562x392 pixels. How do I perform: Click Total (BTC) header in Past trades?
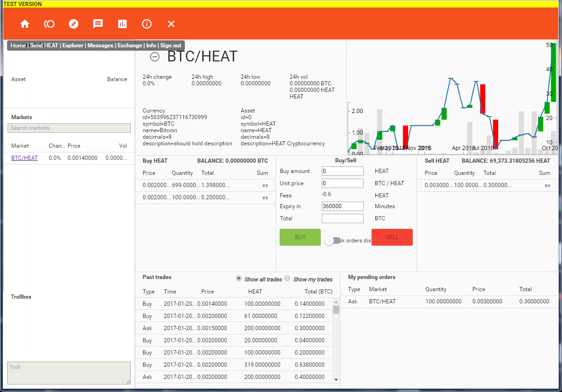pyautogui.click(x=318, y=292)
